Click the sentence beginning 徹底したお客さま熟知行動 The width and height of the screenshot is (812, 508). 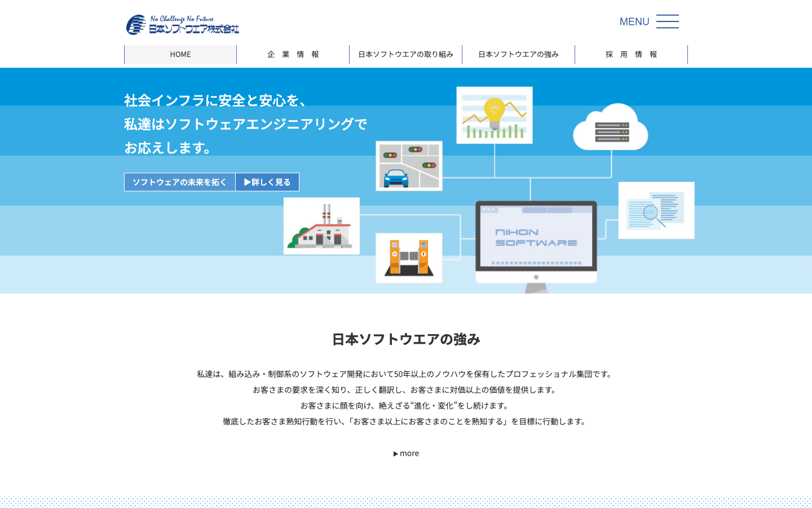point(406,421)
